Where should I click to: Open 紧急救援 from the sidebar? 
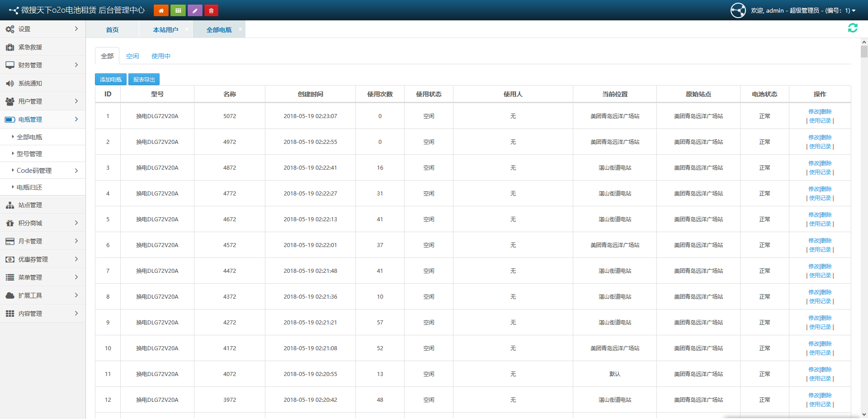[30, 47]
